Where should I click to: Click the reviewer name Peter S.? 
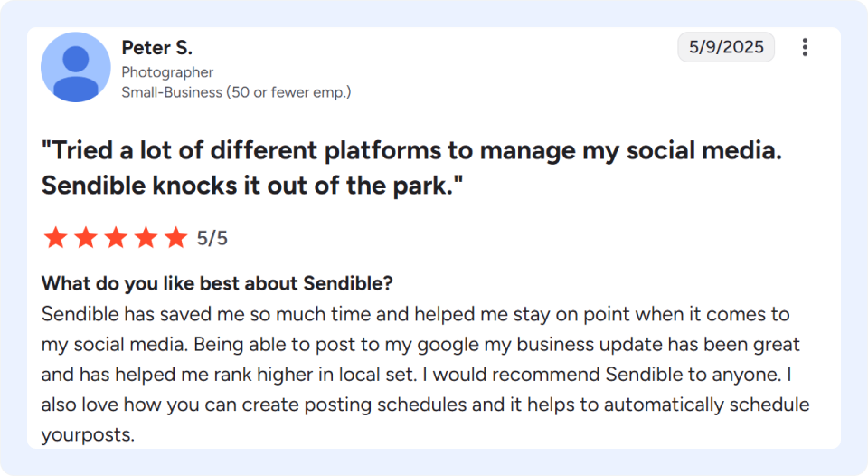[156, 48]
